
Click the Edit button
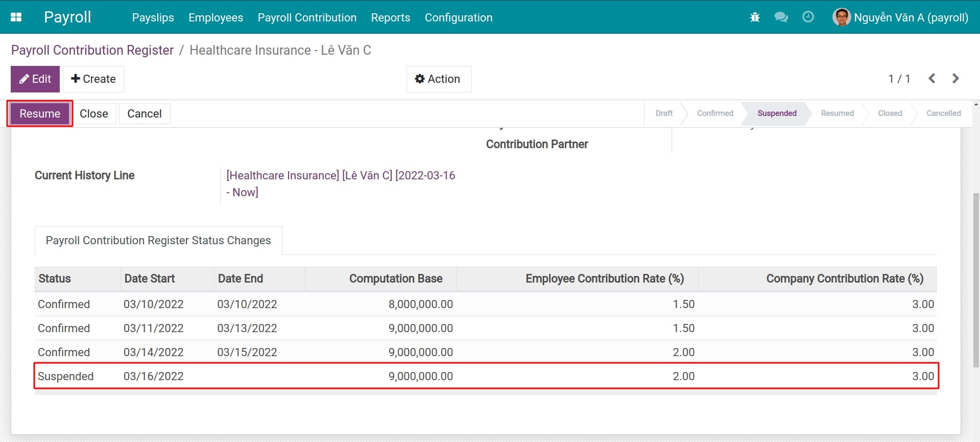point(35,79)
